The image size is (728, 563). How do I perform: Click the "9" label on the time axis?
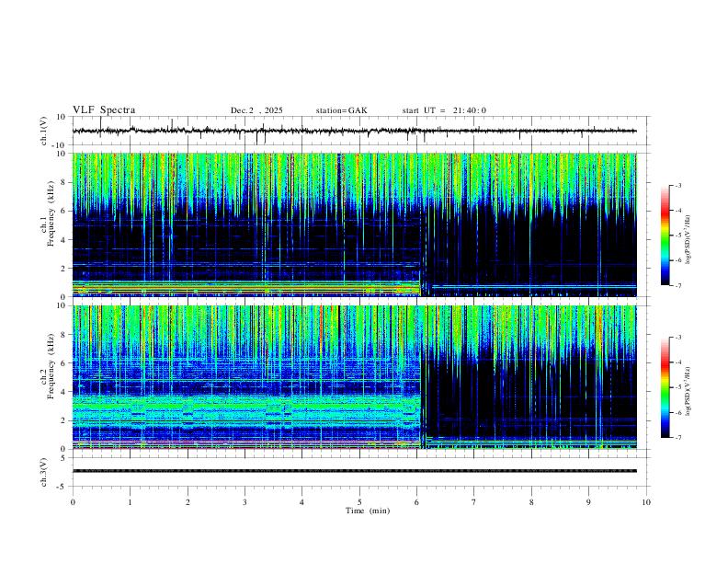[588, 502]
